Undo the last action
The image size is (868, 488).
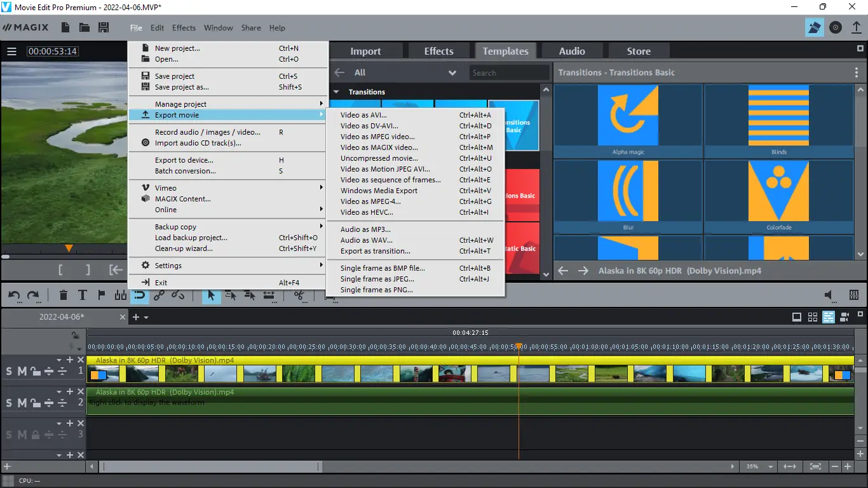point(13,295)
